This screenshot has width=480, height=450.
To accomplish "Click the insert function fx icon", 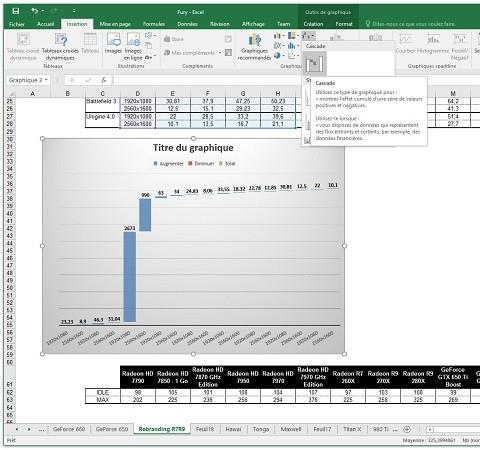I will pos(104,80).
